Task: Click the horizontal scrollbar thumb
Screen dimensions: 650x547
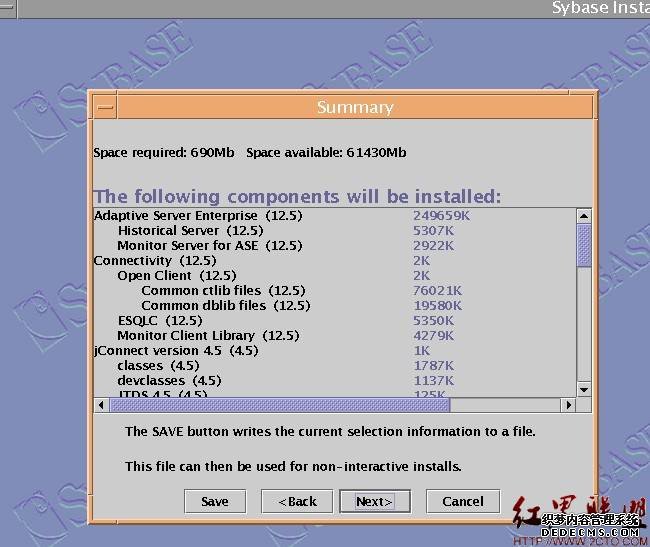Action: point(280,405)
